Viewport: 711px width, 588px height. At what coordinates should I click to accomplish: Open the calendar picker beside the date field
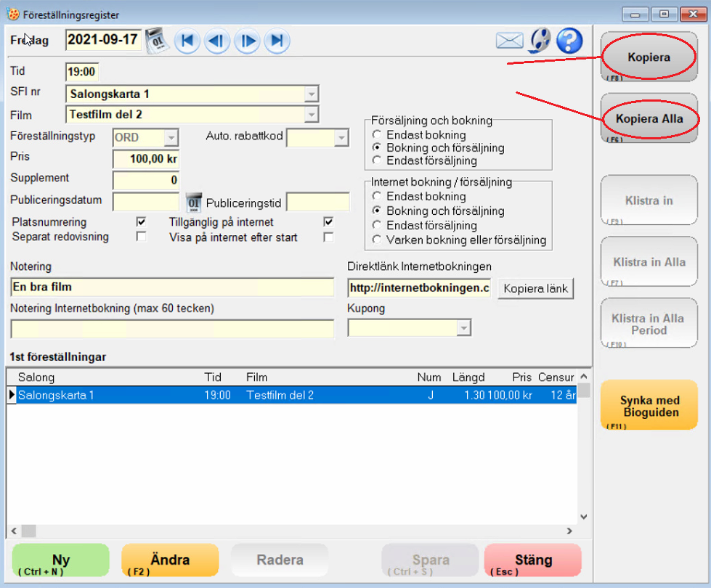coord(155,40)
